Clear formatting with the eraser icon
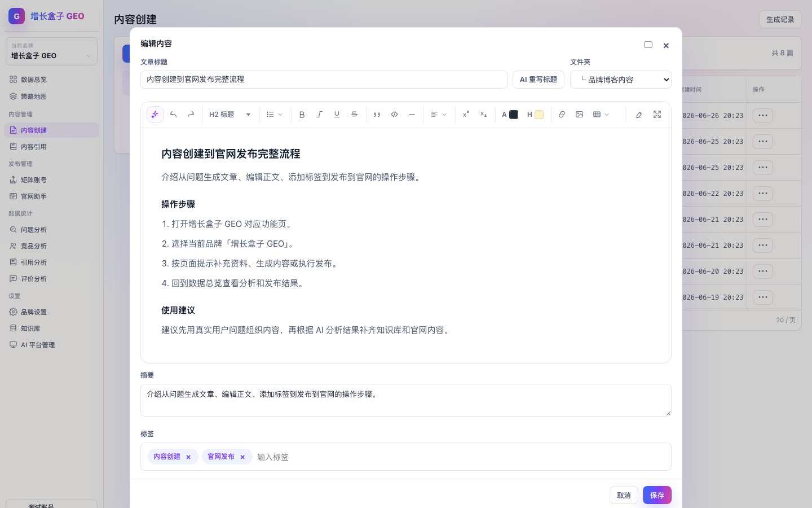This screenshot has width=812, height=508. pos(639,115)
